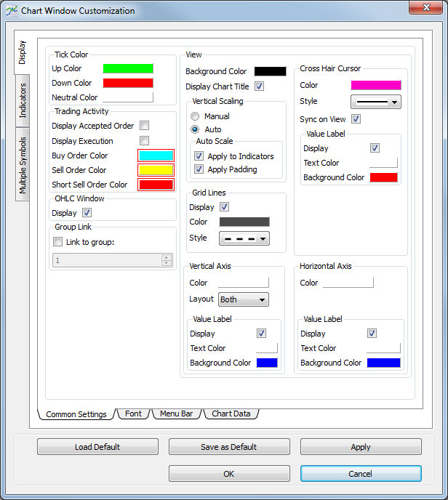Screen dimensions: 448x500
Task: Change the yellow Sell Order Color swatch
Action: (x=156, y=170)
